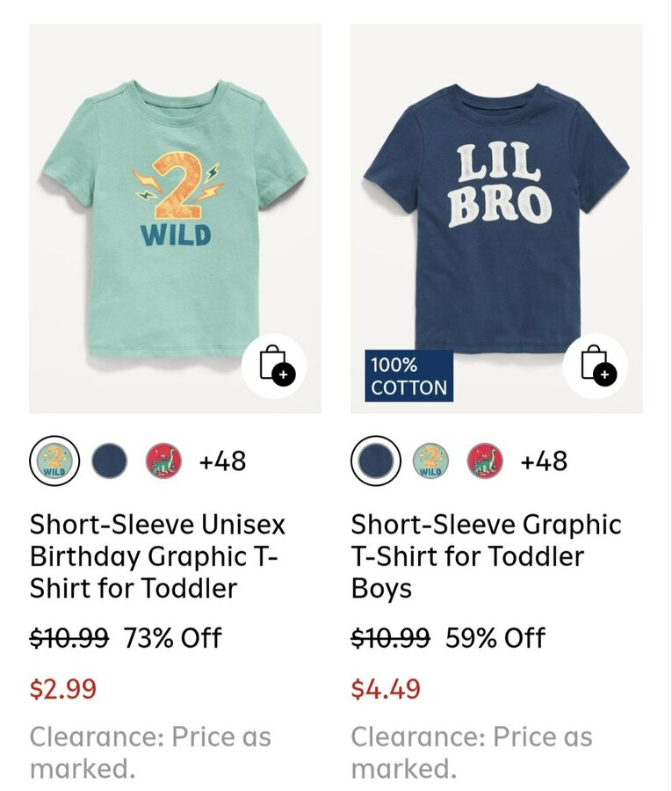The width and height of the screenshot is (672, 791).
Task: Click the 73% Off discount label
Action: [173, 638]
